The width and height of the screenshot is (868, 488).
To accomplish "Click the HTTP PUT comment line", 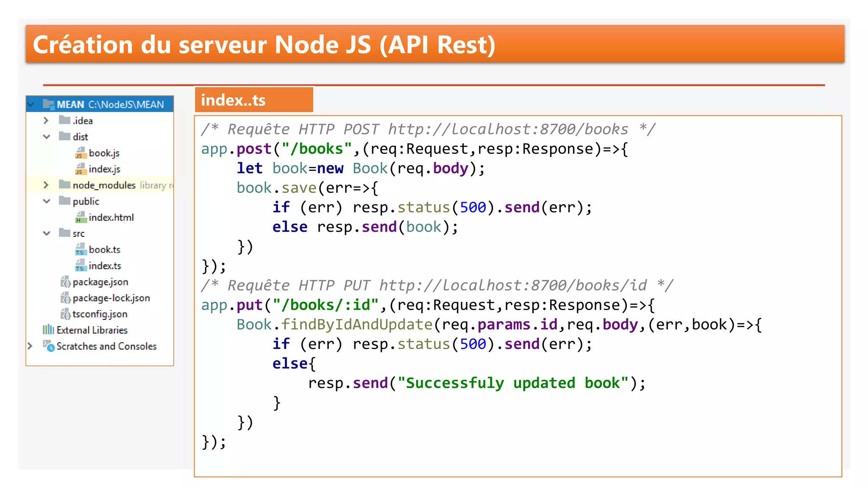I will (x=437, y=285).
